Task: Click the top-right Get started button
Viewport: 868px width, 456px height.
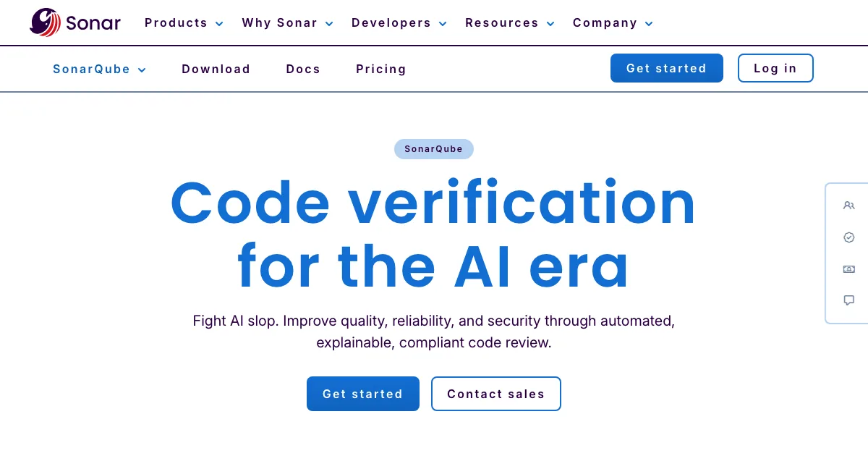Action: coord(666,68)
